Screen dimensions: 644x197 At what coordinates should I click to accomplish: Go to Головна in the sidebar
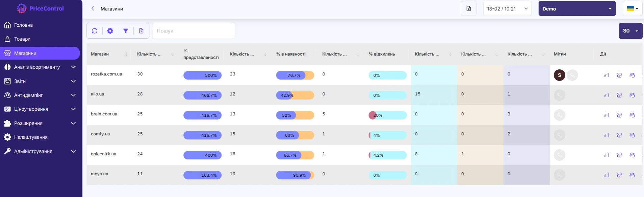pos(40,25)
